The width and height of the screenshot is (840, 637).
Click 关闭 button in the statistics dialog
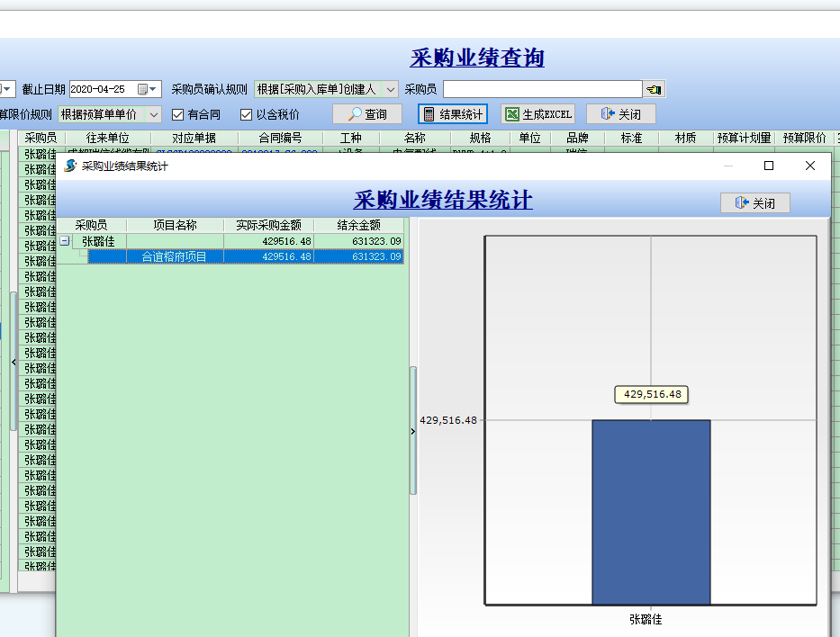tap(754, 203)
